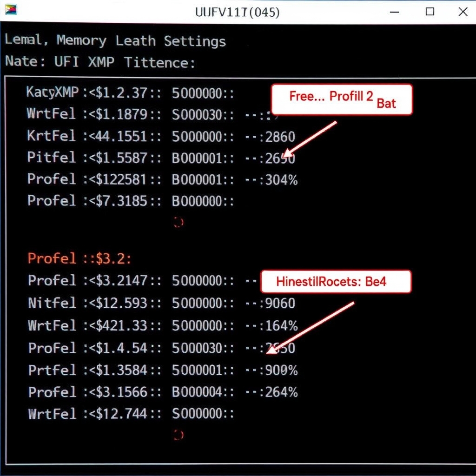Select the value :<$1.3584::
The image size is (476, 476).
click(x=122, y=370)
